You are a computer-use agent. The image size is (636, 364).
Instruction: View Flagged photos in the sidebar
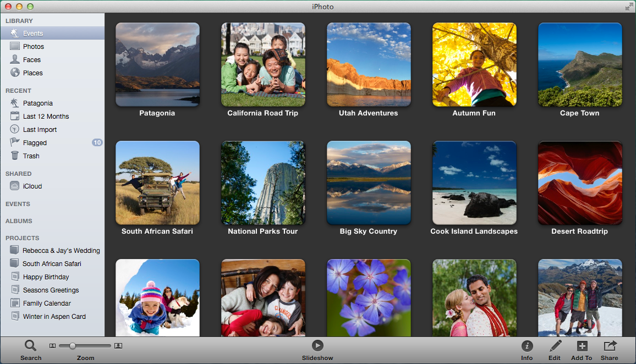click(x=52, y=142)
